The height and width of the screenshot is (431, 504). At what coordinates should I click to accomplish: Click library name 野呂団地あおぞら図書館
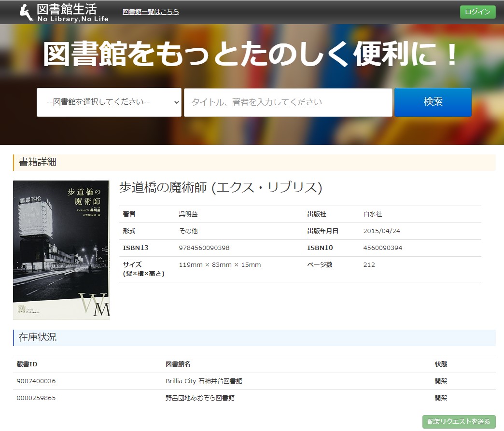click(200, 398)
